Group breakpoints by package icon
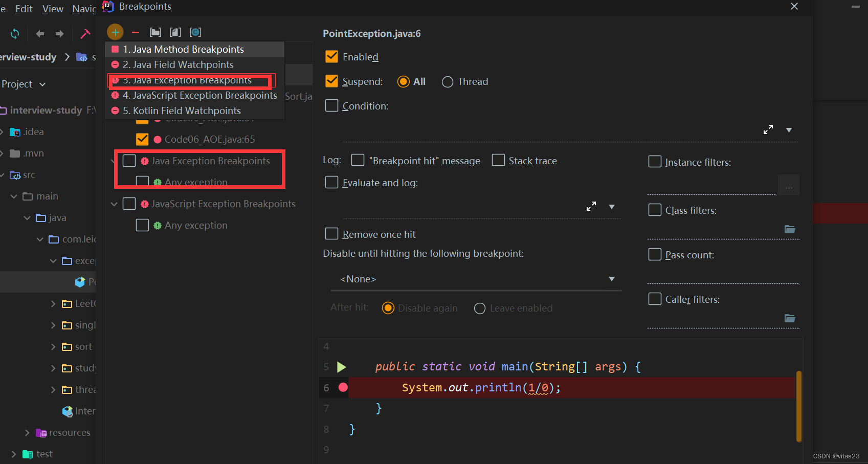Image resolution: width=868 pixels, height=464 pixels. coord(155,32)
